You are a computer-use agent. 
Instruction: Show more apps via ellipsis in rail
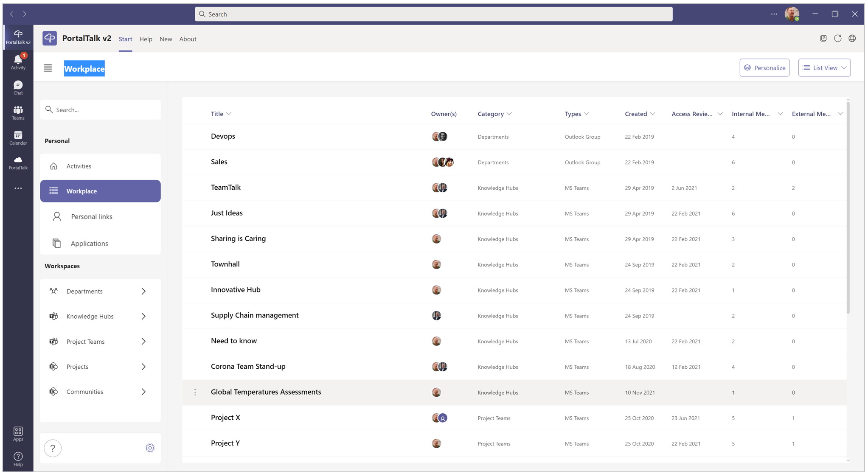click(18, 188)
